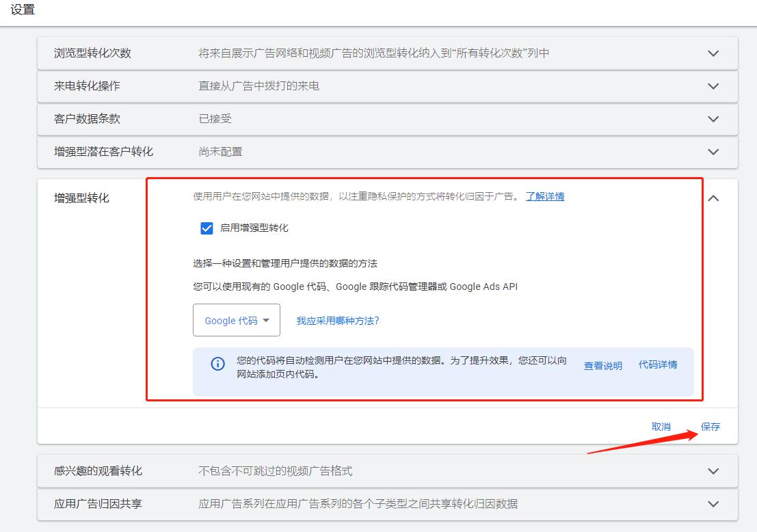The height and width of the screenshot is (532, 757).
Task: Expand the 客户数据条款 section
Action: pyautogui.click(x=713, y=119)
